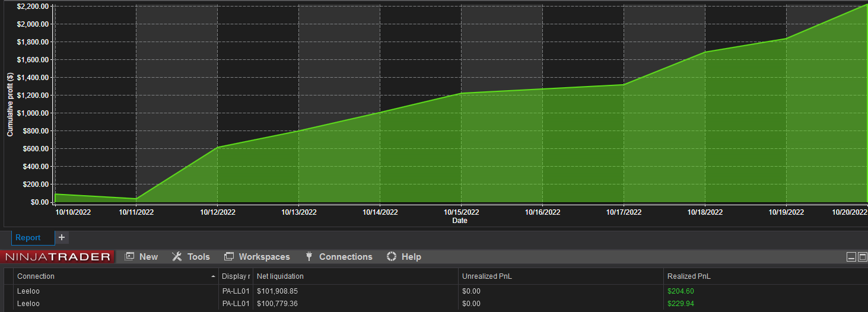This screenshot has height=312, width=868.
Task: Click the Display name column header
Action: click(236, 276)
